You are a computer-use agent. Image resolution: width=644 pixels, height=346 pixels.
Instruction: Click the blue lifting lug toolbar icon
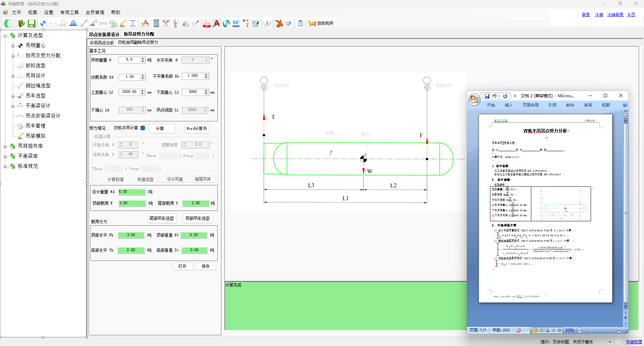[73, 23]
